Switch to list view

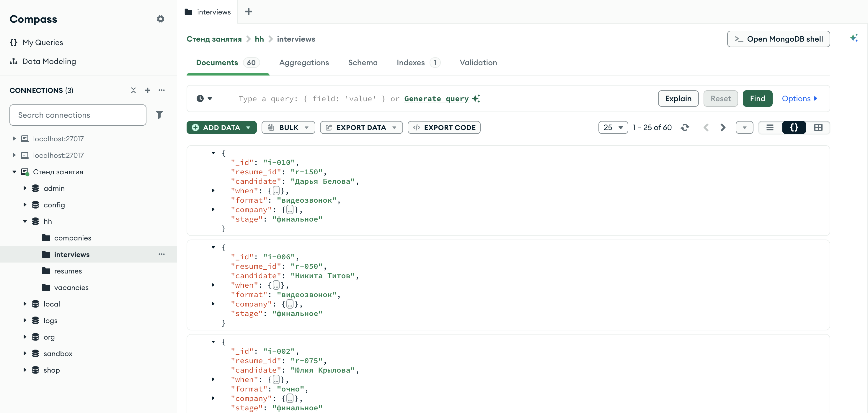click(770, 127)
